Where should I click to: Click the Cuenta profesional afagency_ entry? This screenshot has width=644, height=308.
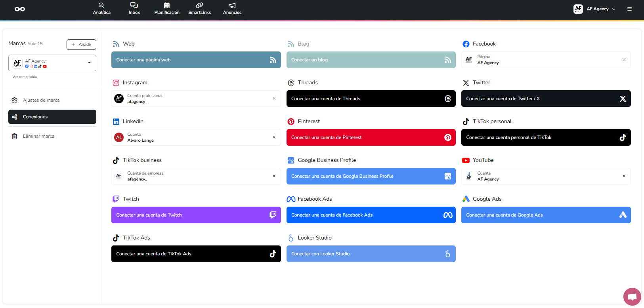point(196,99)
